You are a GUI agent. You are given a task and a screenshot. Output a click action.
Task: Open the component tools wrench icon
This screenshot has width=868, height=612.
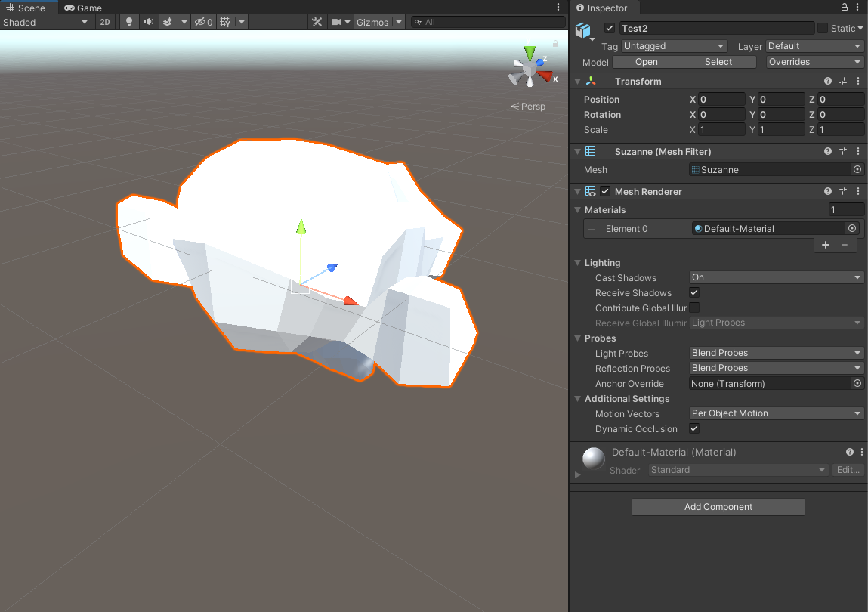pos(317,22)
